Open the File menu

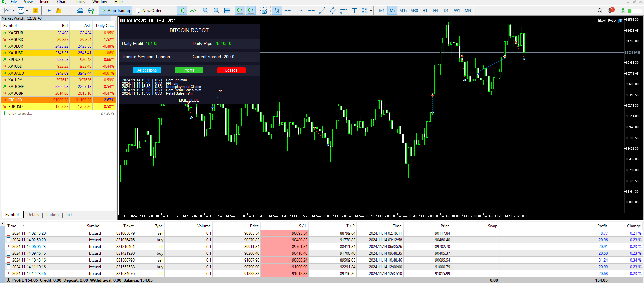pos(14,2)
